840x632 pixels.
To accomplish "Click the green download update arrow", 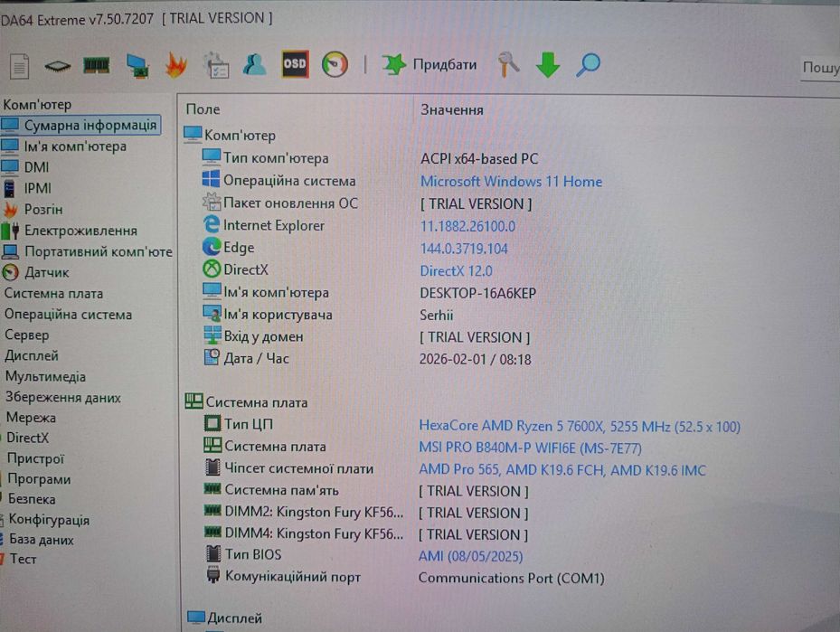I will click(x=548, y=65).
